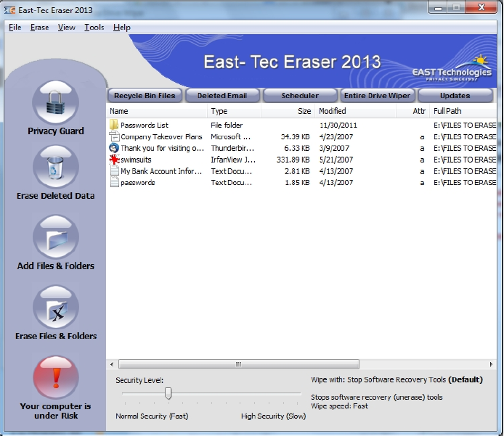Click Erase Deleted Data recycle bin icon
Image resolution: width=504 pixels, height=436 pixels.
[x=56, y=167]
